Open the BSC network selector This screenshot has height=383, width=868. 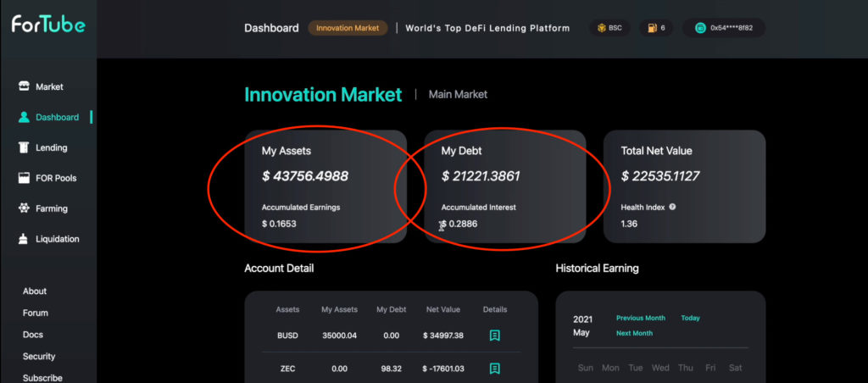coord(609,28)
